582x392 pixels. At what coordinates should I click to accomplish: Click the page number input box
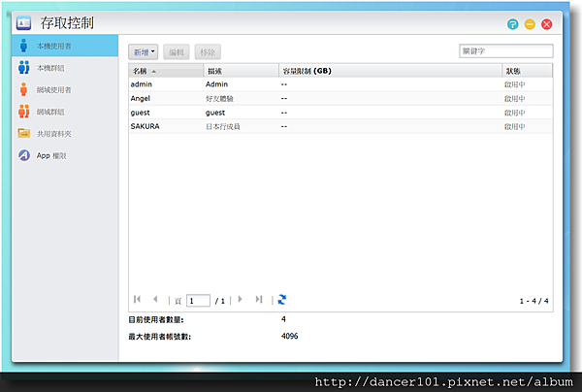tap(198, 301)
